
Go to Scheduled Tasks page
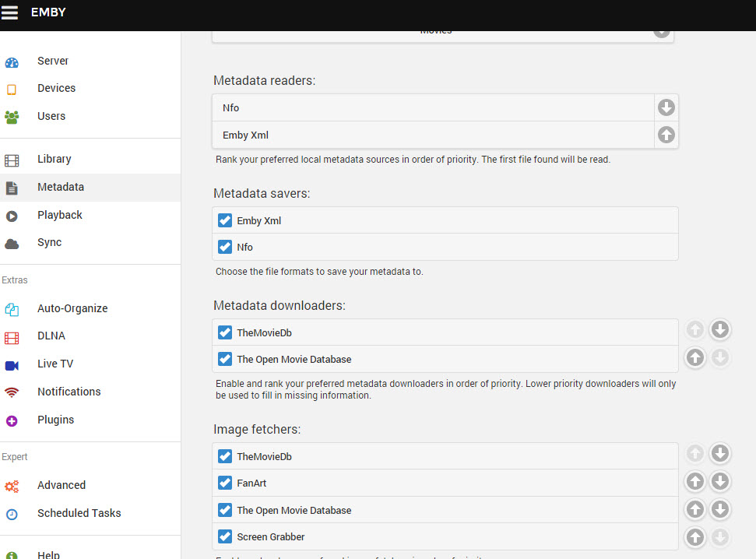point(79,513)
